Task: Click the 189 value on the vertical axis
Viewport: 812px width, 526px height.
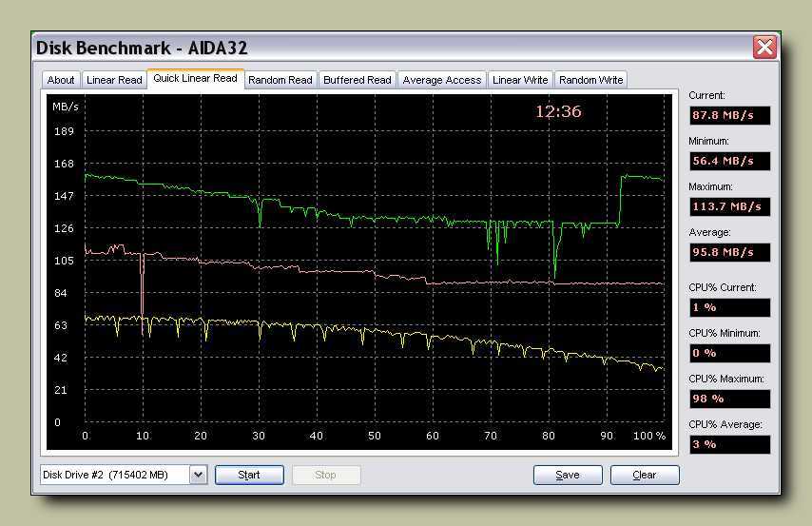Action: [64, 131]
